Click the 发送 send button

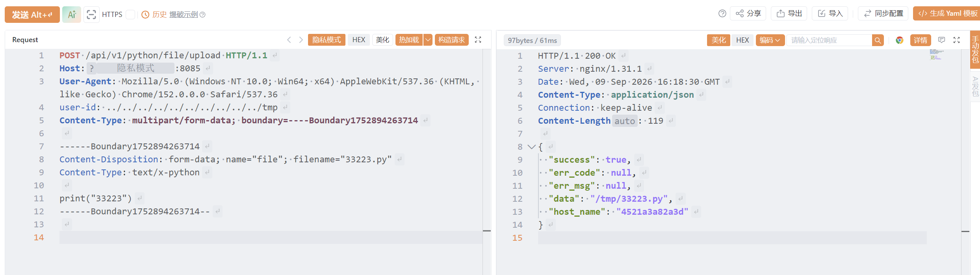(32, 15)
